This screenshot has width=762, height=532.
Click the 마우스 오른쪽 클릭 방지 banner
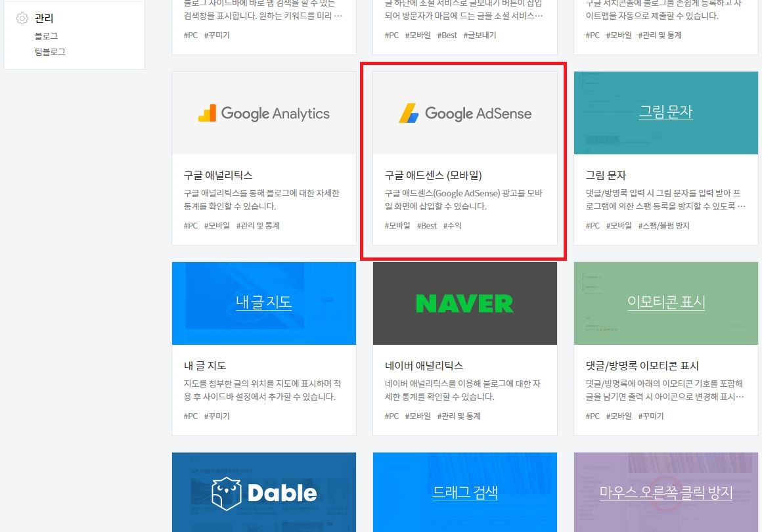click(x=666, y=492)
